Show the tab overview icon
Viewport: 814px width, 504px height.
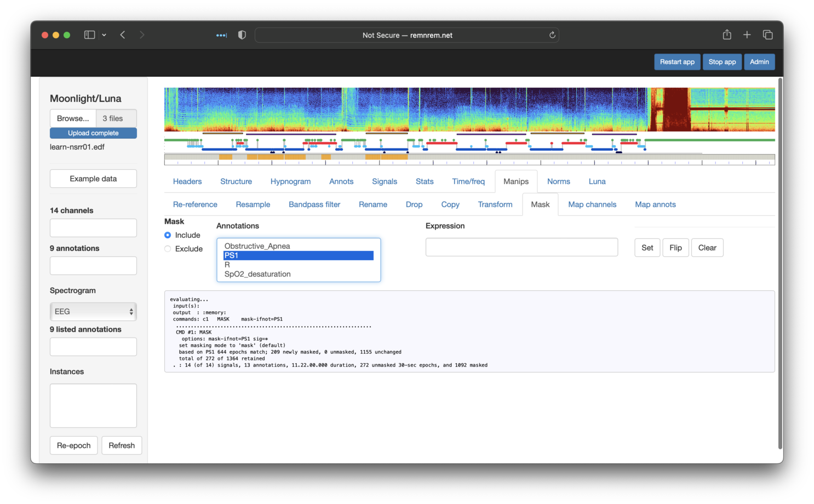(767, 35)
